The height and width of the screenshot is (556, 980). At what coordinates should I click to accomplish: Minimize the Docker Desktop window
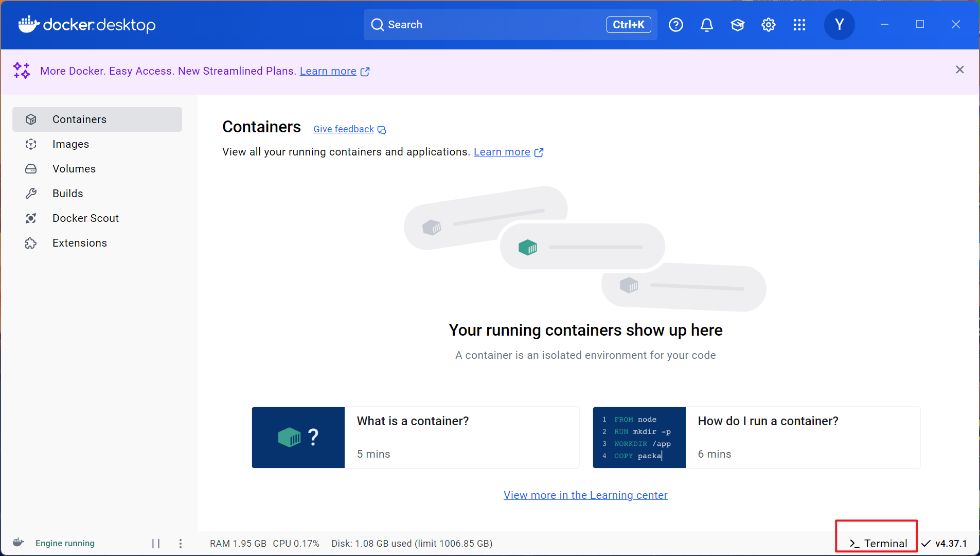pos(884,24)
